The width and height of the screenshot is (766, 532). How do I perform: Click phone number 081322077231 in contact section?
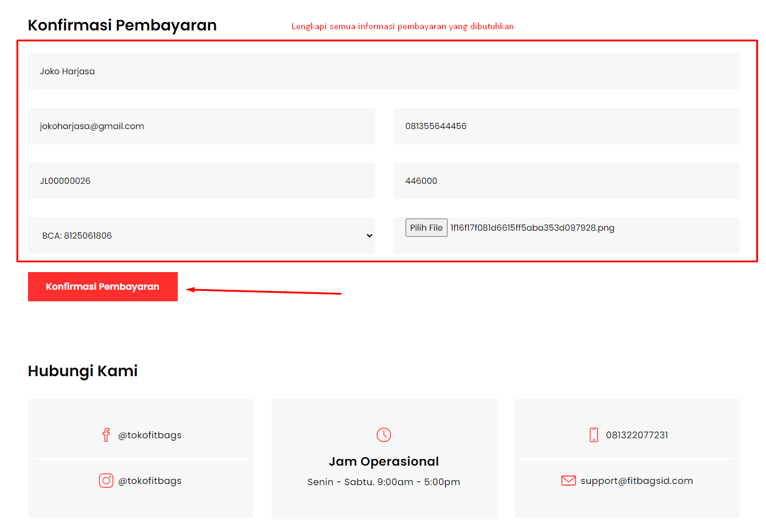coord(637,435)
